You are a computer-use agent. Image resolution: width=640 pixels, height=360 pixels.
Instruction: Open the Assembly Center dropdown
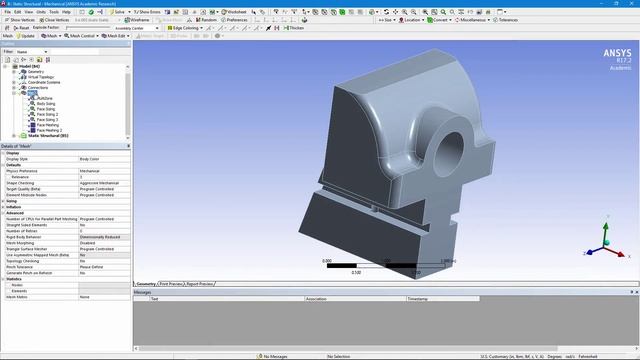(136, 28)
